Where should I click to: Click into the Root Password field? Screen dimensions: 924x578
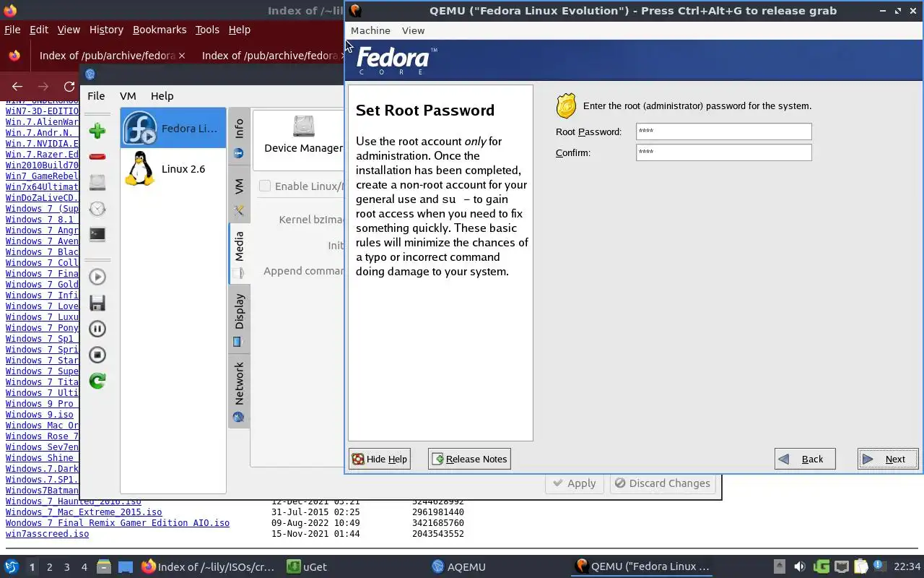click(x=723, y=131)
